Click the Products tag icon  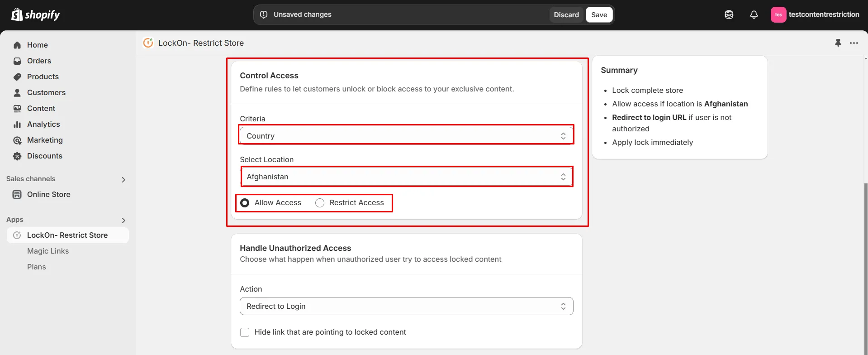coord(17,77)
